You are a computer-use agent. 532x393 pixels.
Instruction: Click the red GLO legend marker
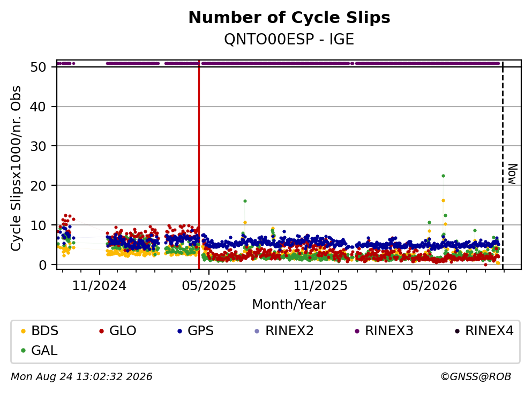tap(101, 331)
